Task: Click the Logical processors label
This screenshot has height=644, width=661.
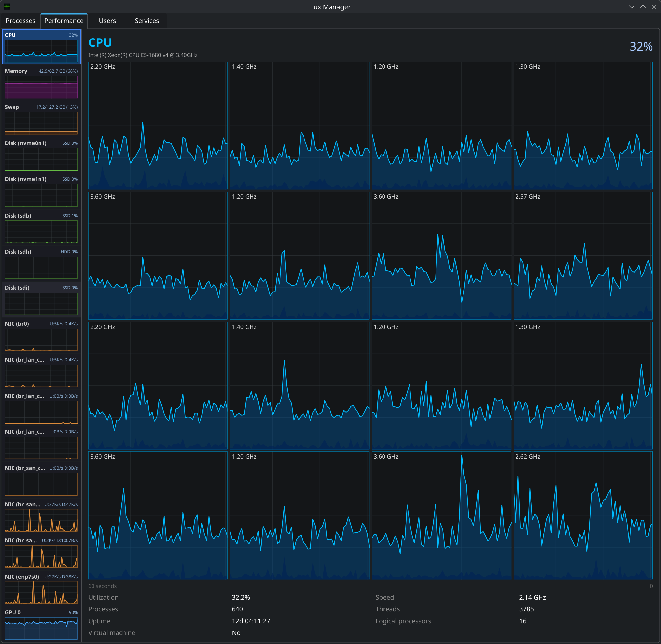Action: 403,621
